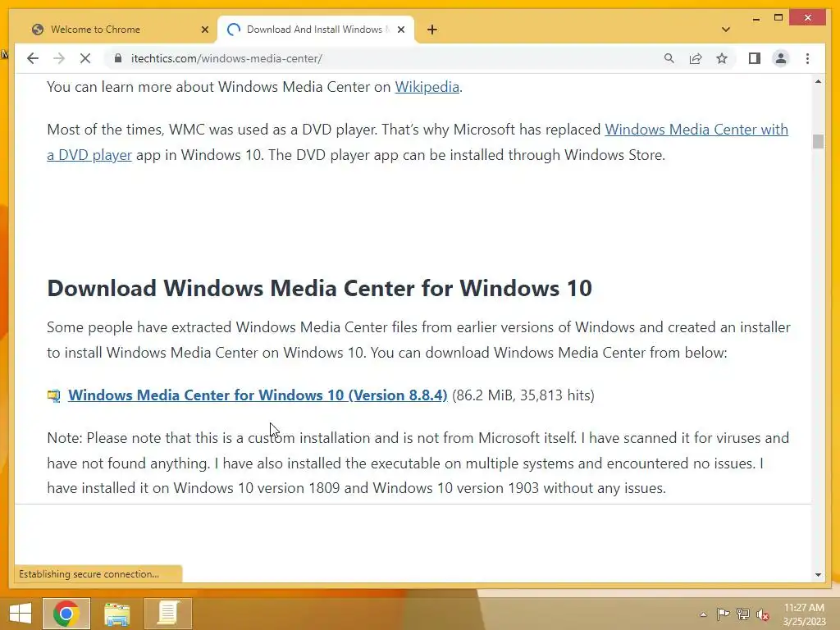
Task: Click the vertical scrollbar thumb
Action: click(x=818, y=141)
